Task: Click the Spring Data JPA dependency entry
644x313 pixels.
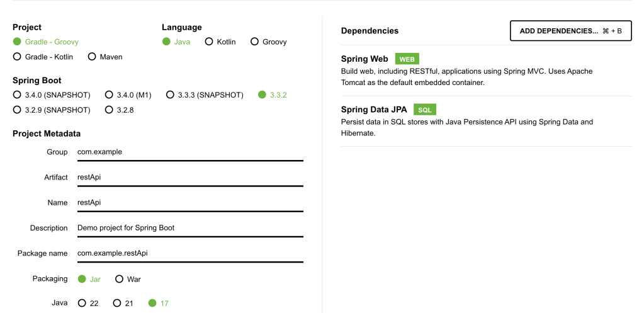Action: 374,110
